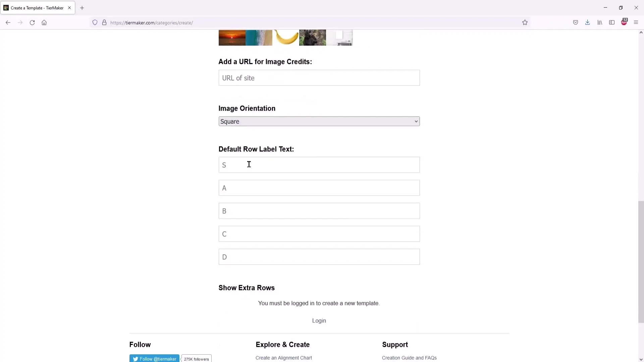This screenshot has width=644, height=362.
Task: Click the Firefox extensions icon
Action: (x=624, y=22)
